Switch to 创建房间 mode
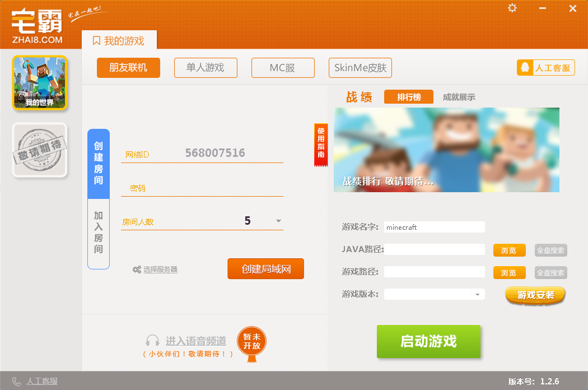588x390 pixels. coord(99,163)
